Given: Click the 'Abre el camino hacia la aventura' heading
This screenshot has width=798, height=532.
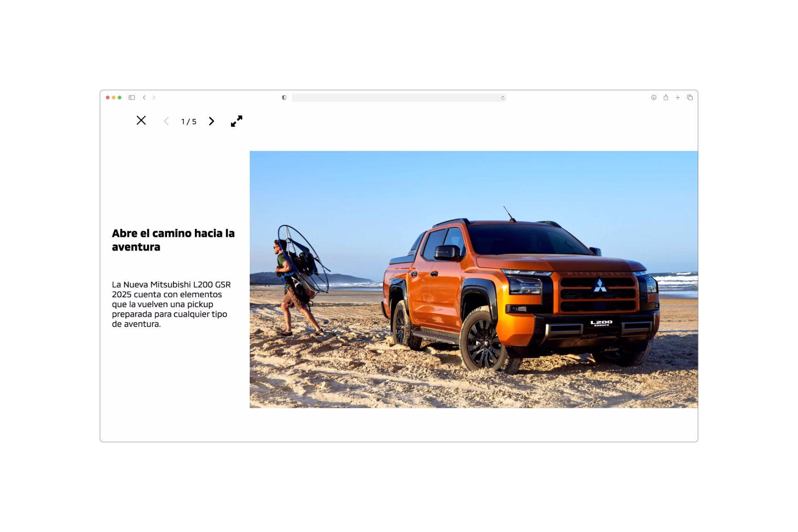Looking at the screenshot, I should 173,240.
